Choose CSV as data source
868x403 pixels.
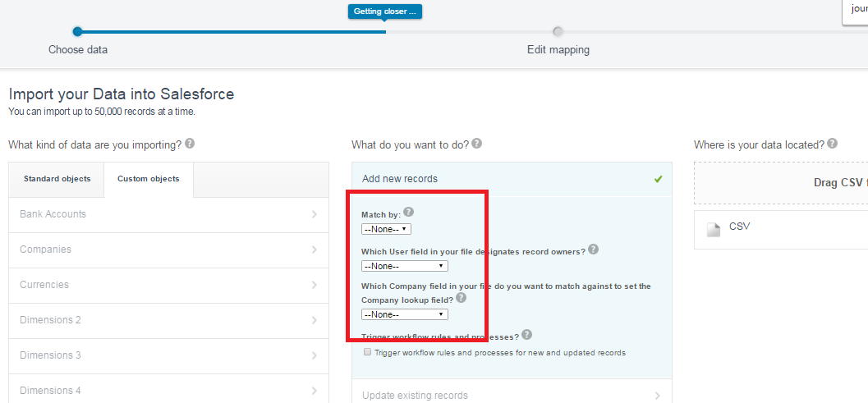click(x=780, y=230)
